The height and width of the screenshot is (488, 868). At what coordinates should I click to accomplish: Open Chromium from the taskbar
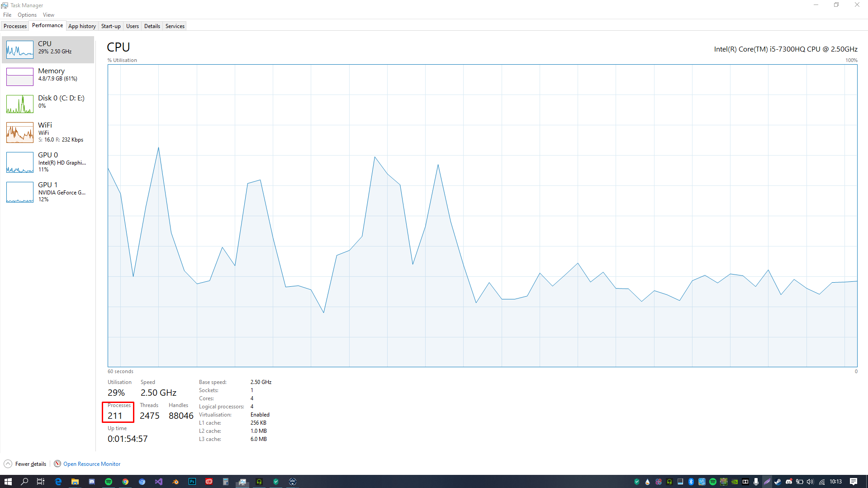pyautogui.click(x=142, y=482)
